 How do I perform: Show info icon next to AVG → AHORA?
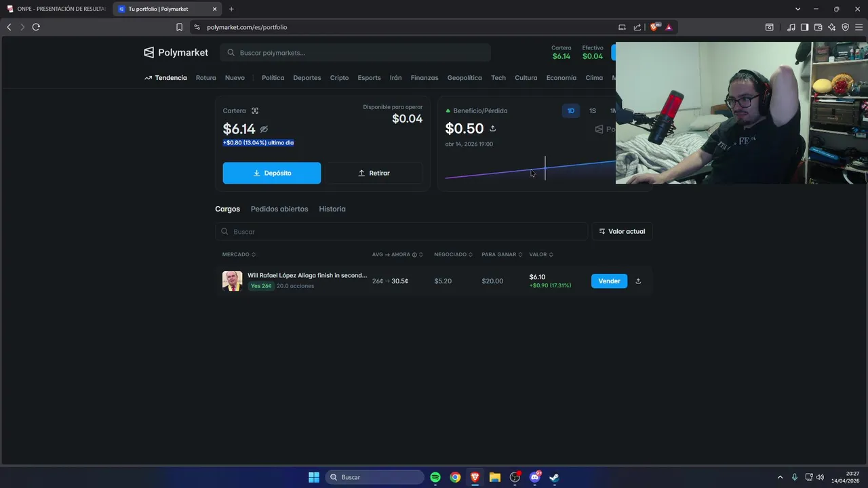click(414, 254)
